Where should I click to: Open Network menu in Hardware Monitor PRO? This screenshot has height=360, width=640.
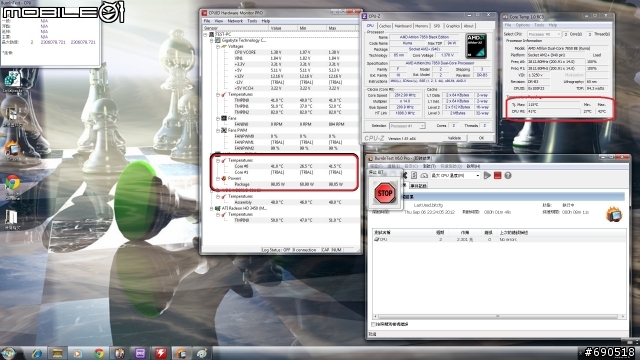pyautogui.click(x=235, y=21)
